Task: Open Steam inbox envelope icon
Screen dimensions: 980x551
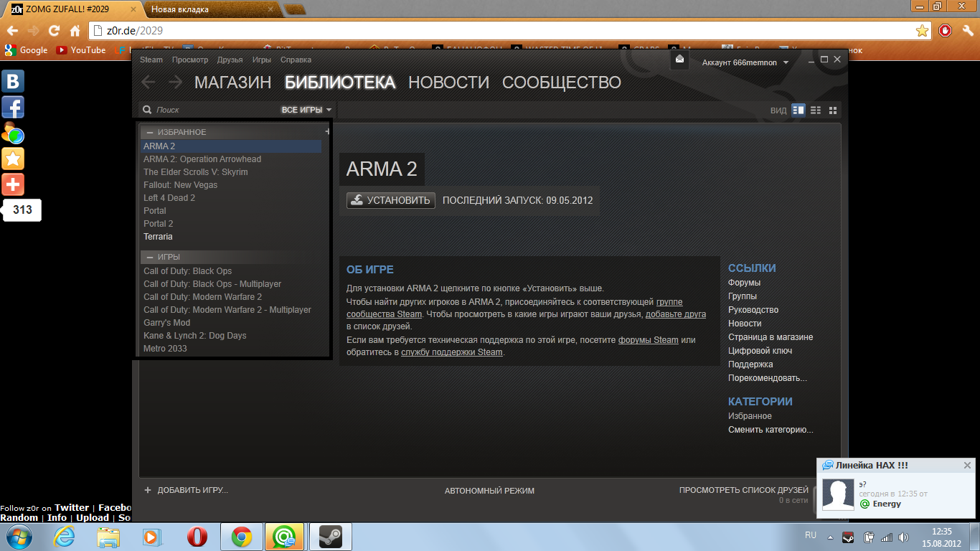Action: [679, 60]
